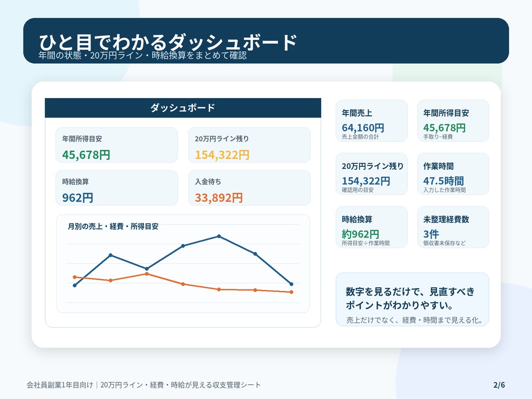Select the green 45,678円 value above 時給換算 label

[86, 155]
